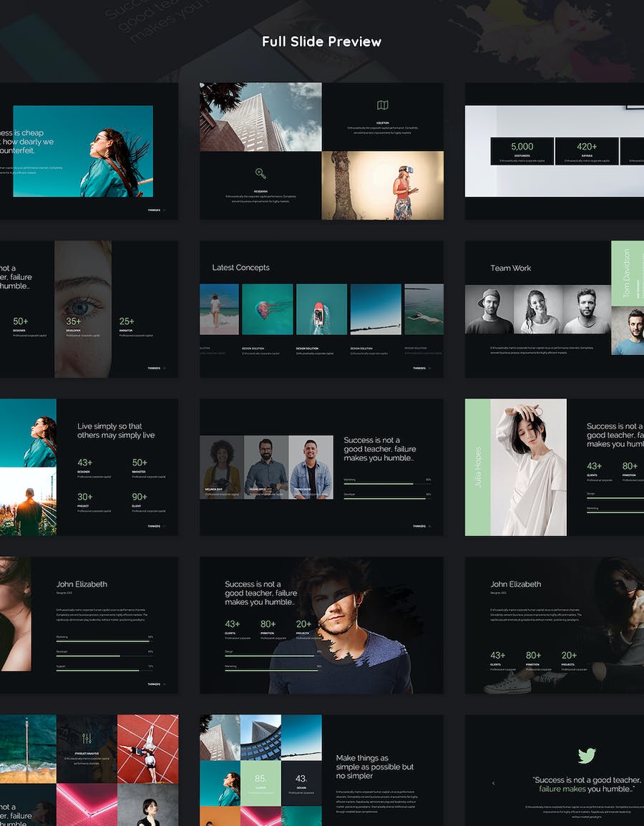Click the map icon above Location
Screen dimensions: 644x826
(x=383, y=105)
